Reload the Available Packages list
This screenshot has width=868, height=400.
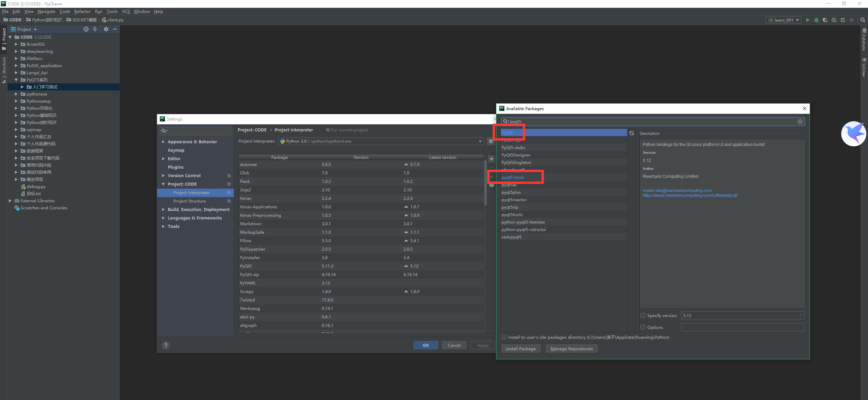point(632,133)
